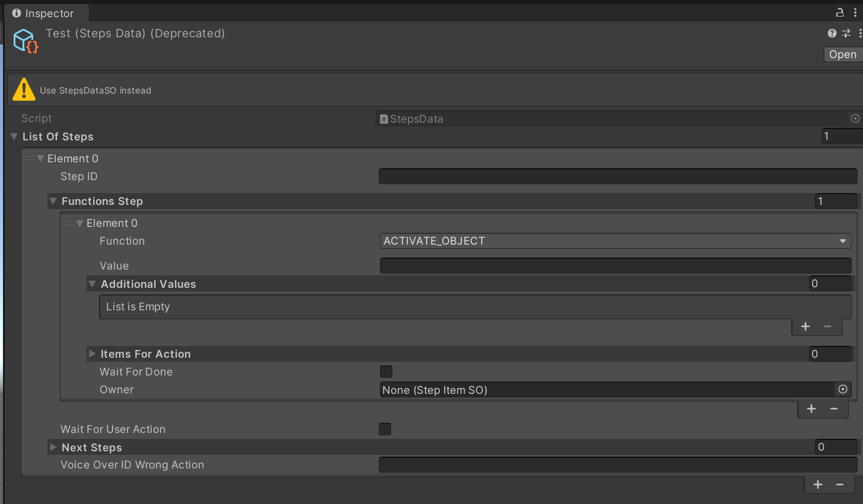Expand the Items For Action list
Viewport: 863px width, 504px height.
pyautogui.click(x=92, y=354)
